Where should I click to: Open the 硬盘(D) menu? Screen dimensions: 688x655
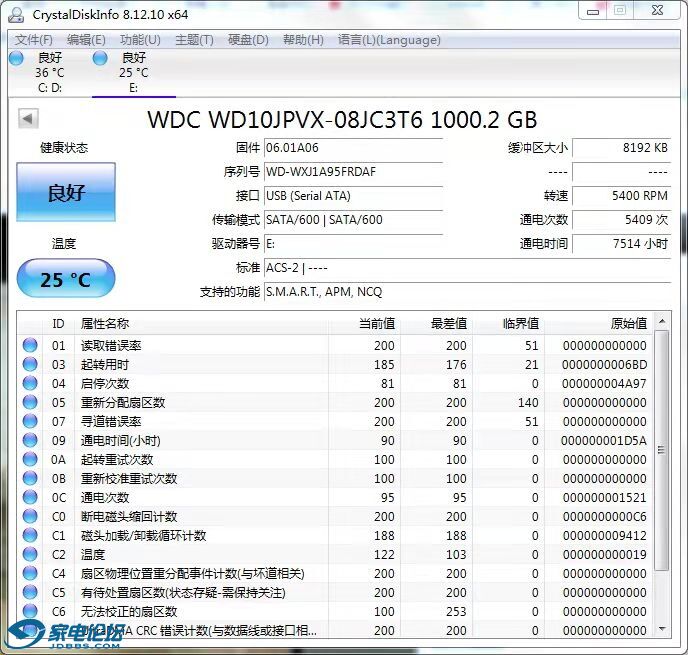[x=248, y=40]
